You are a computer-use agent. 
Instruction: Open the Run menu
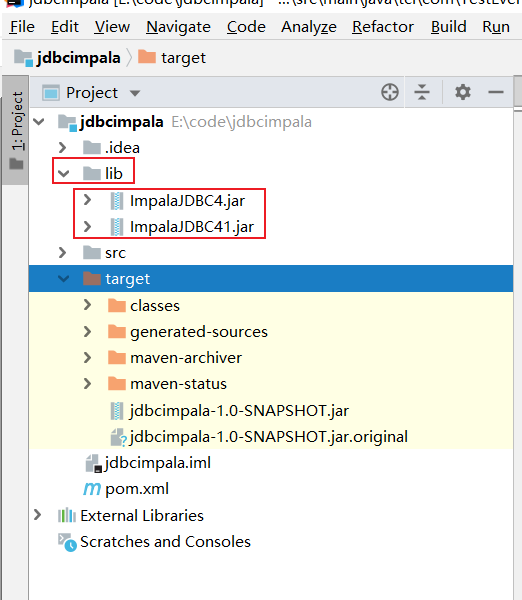coord(496,27)
